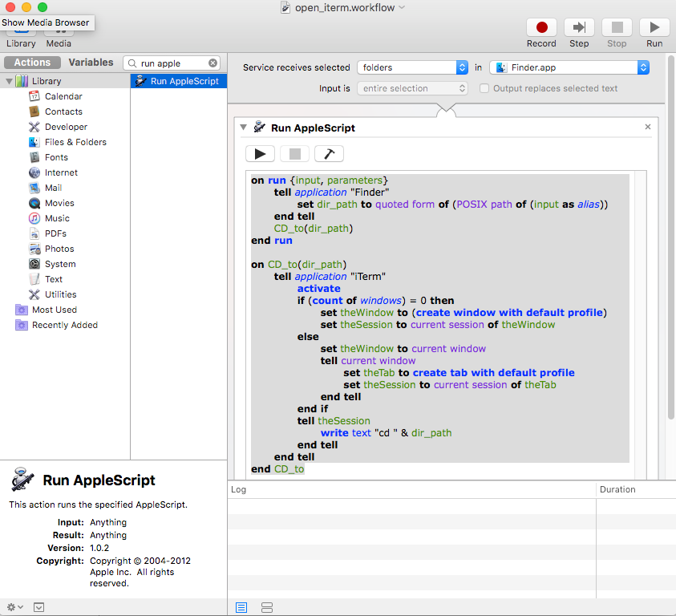Screen dimensions: 676x616
Task: Select the Calendar library category
Action: pos(63,96)
